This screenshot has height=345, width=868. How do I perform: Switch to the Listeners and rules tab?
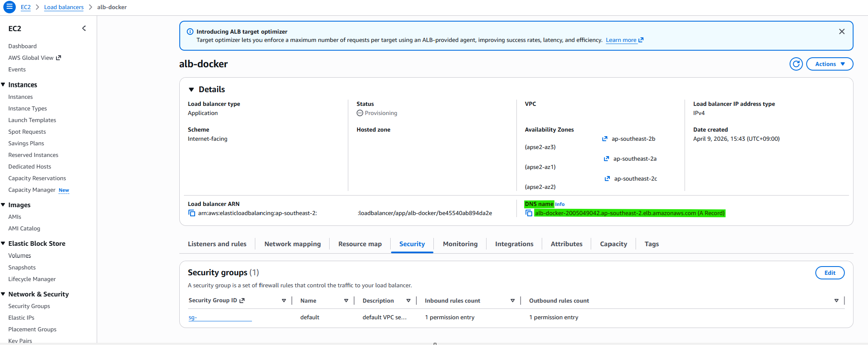(217, 244)
